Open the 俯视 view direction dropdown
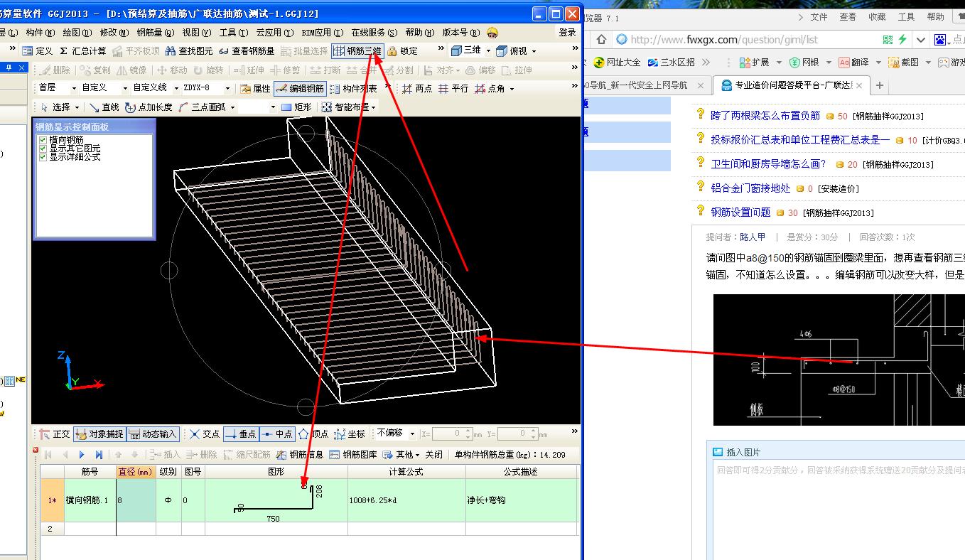This screenshot has width=965, height=560. [x=534, y=51]
